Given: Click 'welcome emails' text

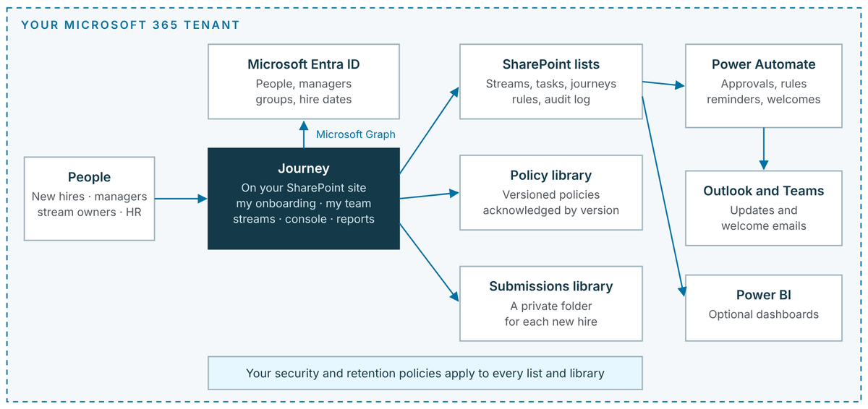Looking at the screenshot, I should [764, 226].
